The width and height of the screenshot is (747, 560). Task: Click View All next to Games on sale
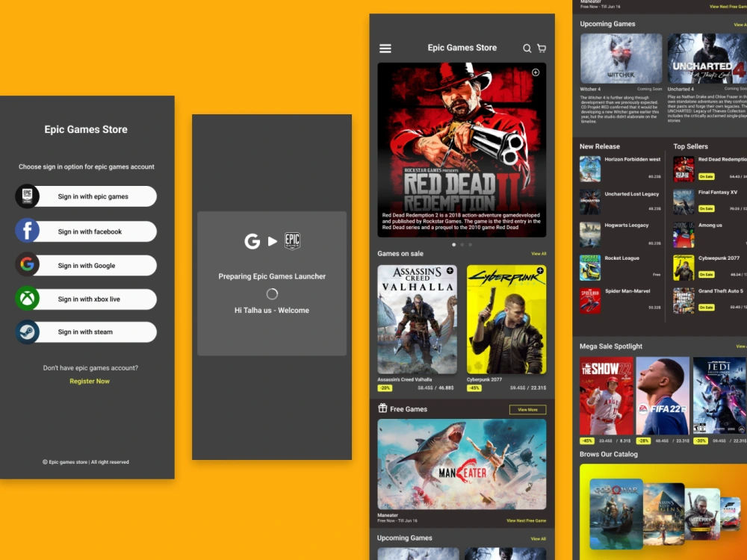tap(539, 254)
